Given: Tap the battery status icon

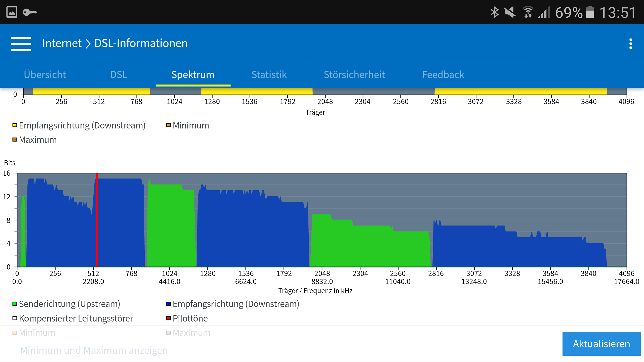Looking at the screenshot, I should click(x=590, y=12).
